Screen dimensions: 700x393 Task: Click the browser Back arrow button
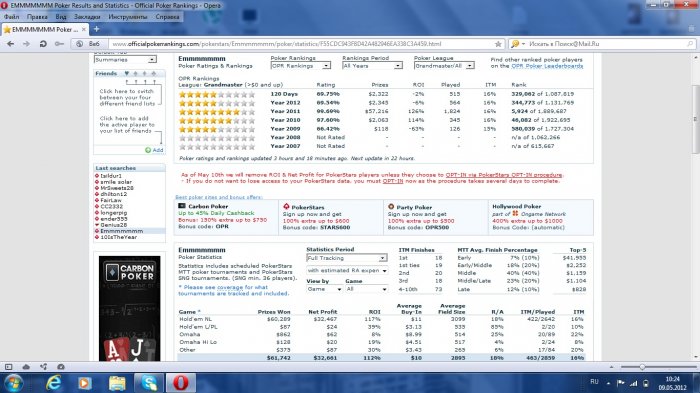[11, 44]
